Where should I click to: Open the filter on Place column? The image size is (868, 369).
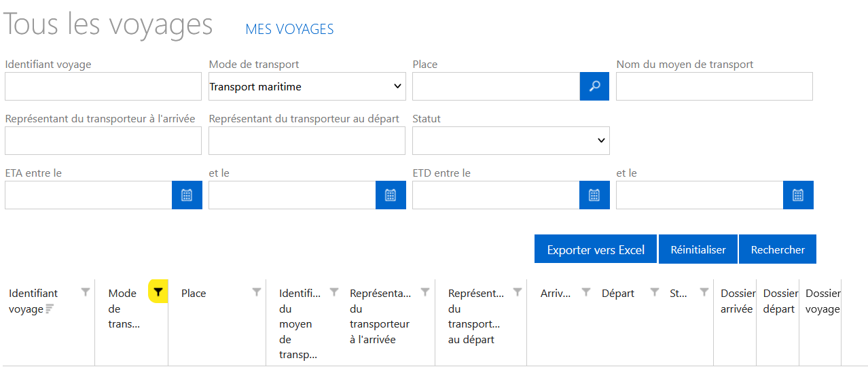tap(257, 292)
